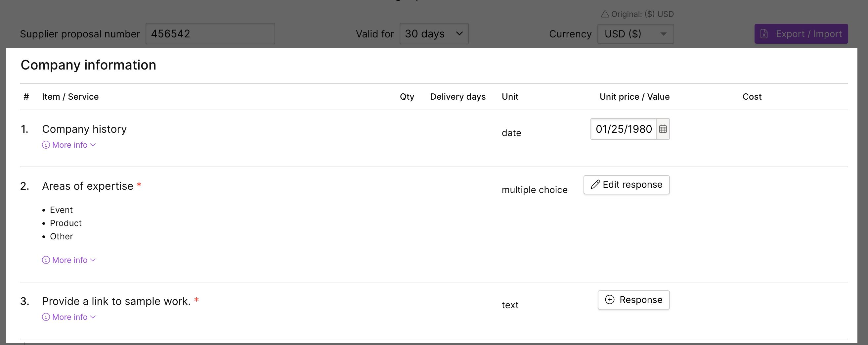Click the Export / Import spreadsheet icon

[x=764, y=34]
